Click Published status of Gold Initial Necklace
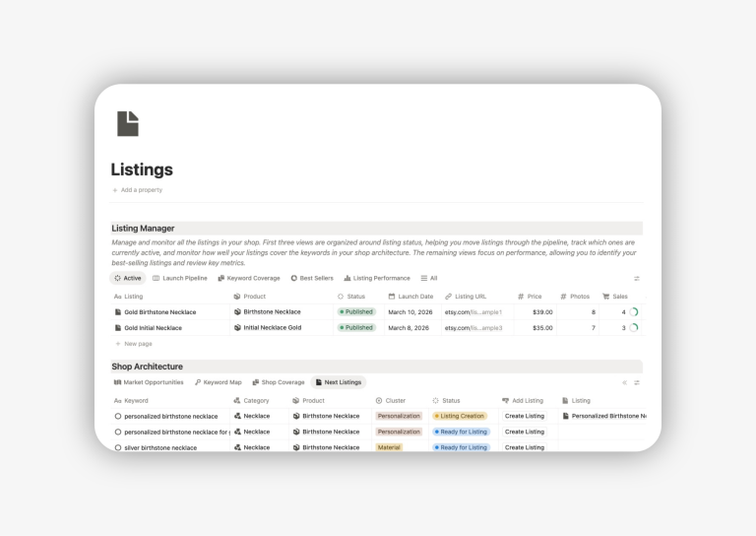Viewport: 756px width, 536px height. (x=356, y=327)
